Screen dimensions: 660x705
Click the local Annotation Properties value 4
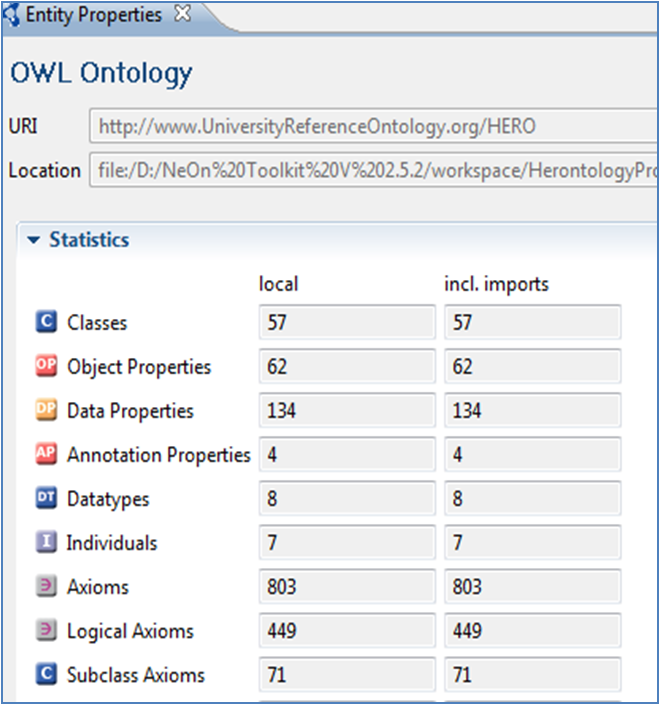(347, 454)
